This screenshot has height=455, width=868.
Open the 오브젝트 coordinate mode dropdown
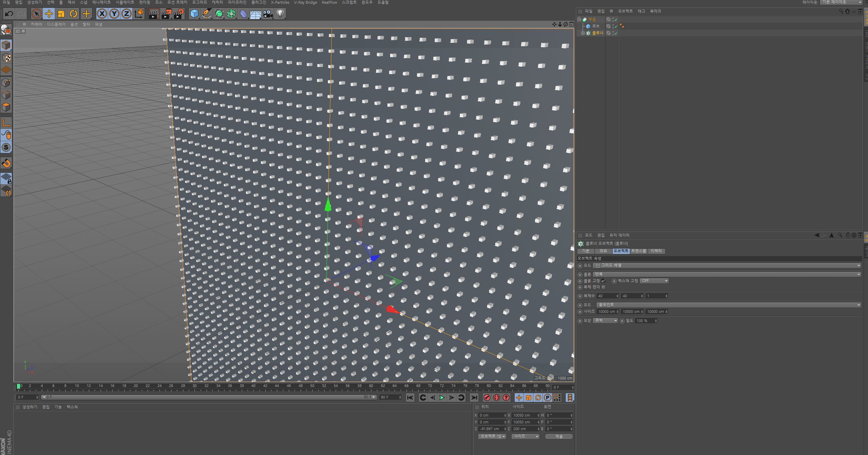click(492, 436)
